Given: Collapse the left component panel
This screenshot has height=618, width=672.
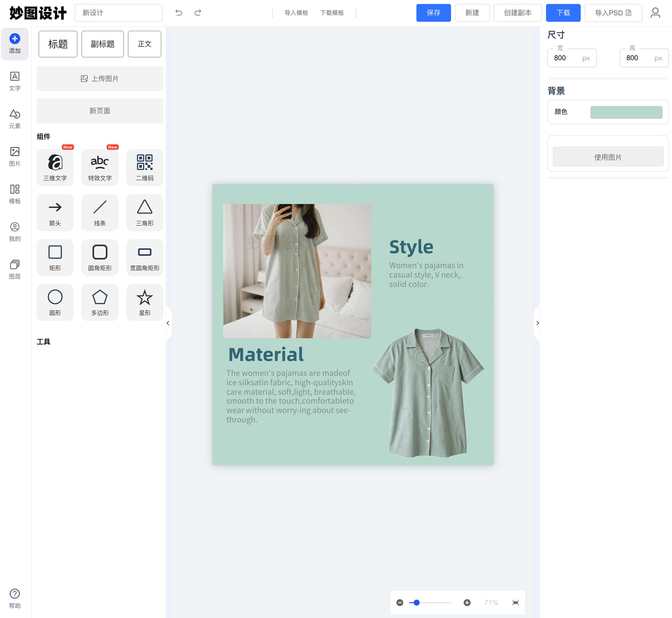Looking at the screenshot, I should click(168, 323).
